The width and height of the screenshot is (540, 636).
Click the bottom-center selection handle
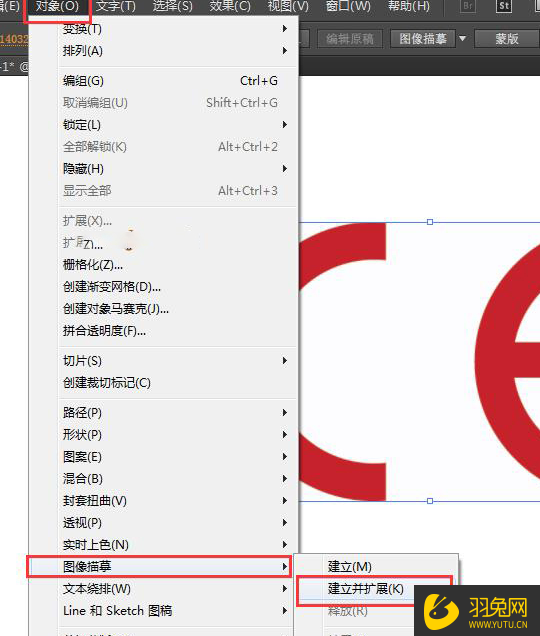point(430,501)
